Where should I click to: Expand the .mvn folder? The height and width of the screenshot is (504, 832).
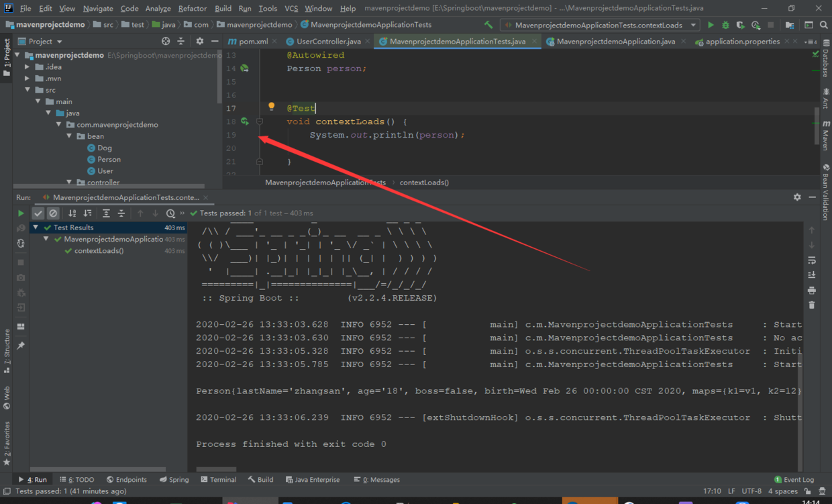(x=28, y=79)
